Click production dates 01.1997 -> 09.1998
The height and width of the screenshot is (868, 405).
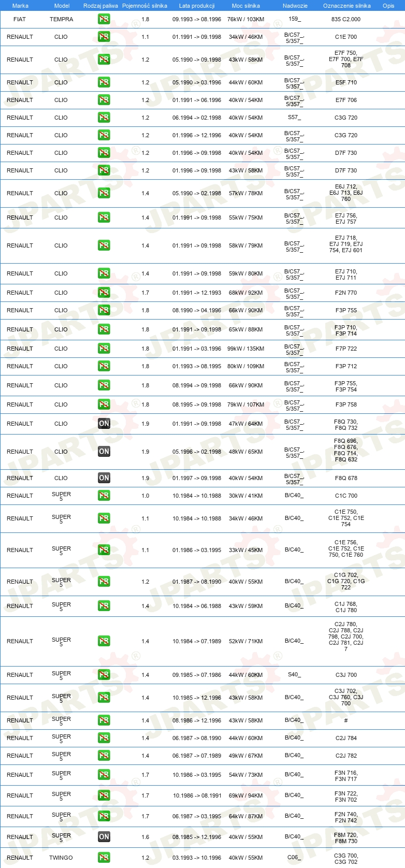[197, 478]
